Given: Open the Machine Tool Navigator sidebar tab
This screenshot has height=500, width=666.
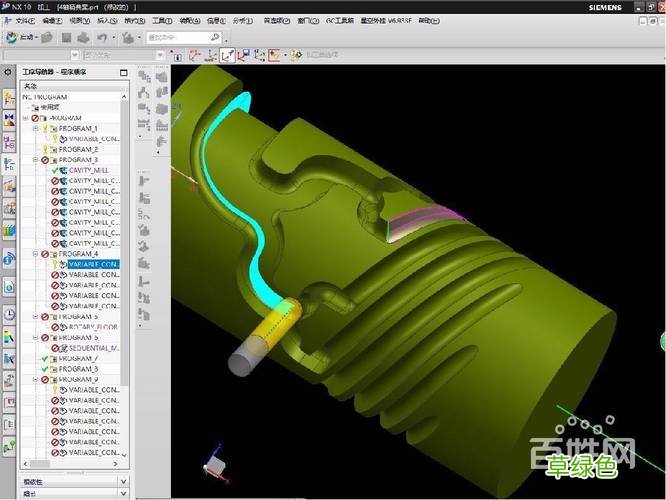Looking at the screenshot, I should pos(9,186).
